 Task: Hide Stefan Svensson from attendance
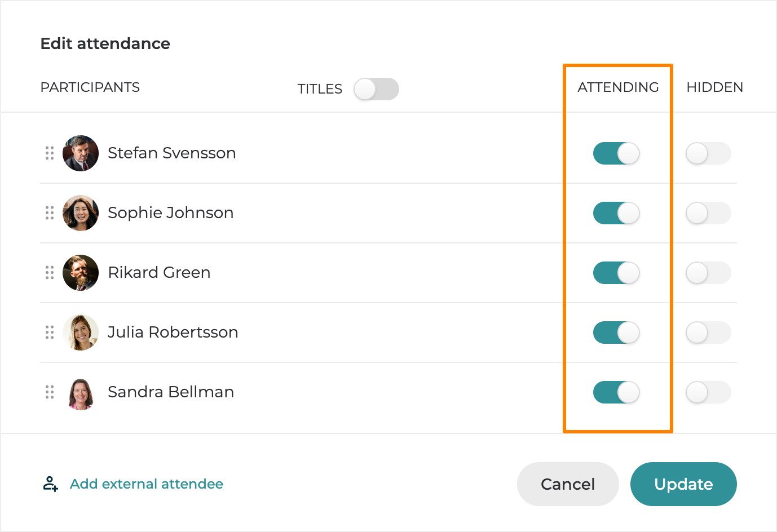point(708,153)
